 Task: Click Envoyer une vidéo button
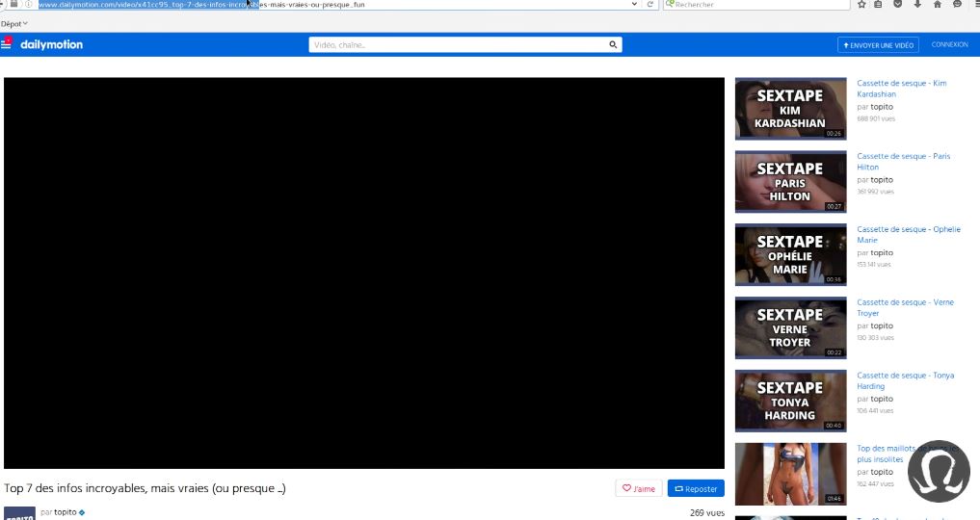point(878,44)
